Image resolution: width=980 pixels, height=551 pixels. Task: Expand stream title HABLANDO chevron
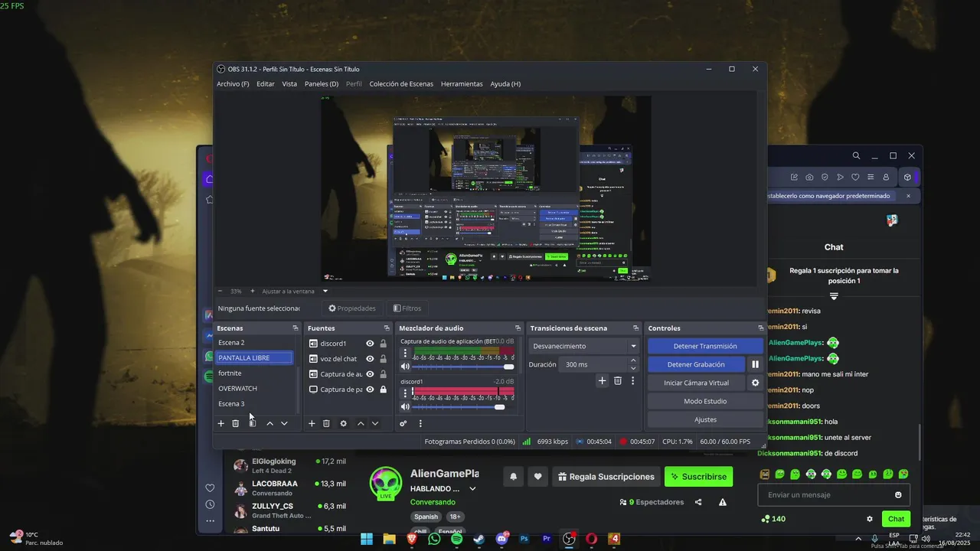point(472,489)
